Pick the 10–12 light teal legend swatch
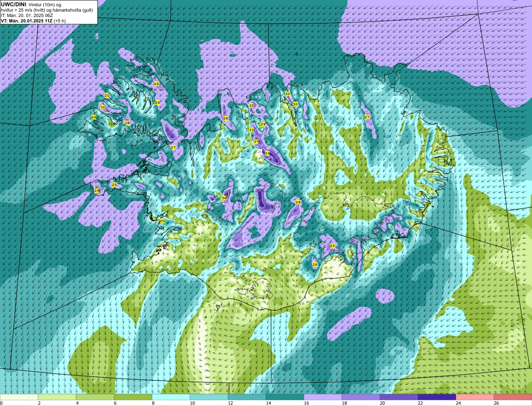Viewport: 532px width, 406px height. (209, 397)
